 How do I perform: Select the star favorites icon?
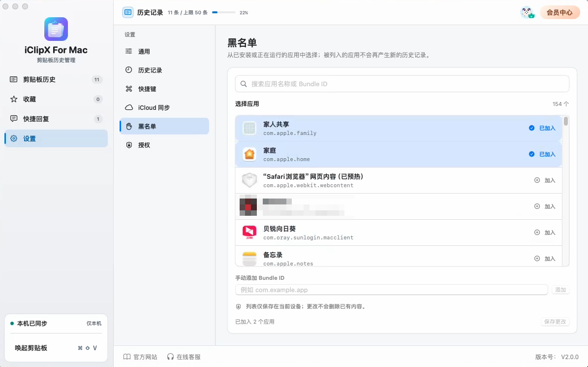pyautogui.click(x=14, y=99)
